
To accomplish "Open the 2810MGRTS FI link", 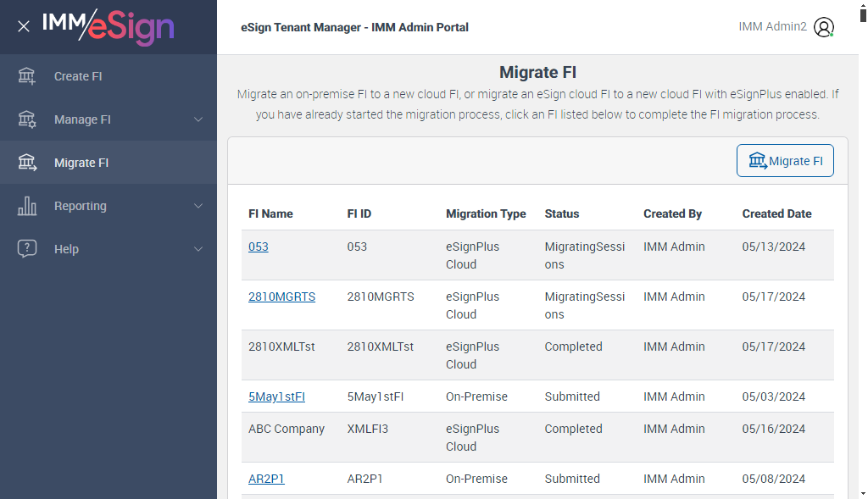I will click(281, 297).
